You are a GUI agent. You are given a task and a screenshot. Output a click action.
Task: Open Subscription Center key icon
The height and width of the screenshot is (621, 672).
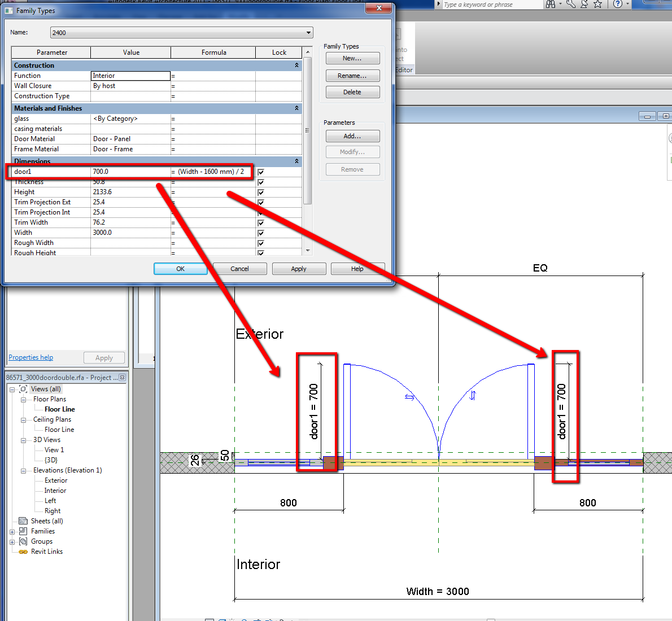coord(571,5)
